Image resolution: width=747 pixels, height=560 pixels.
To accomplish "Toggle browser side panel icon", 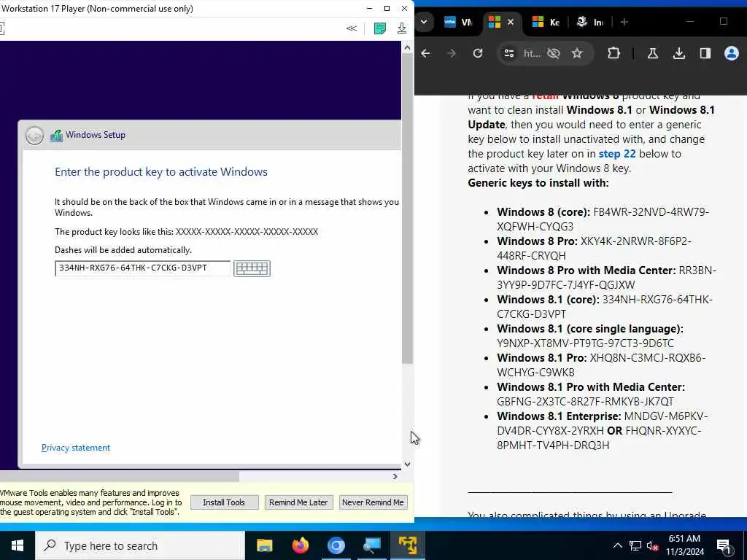I will pyautogui.click(x=705, y=53).
